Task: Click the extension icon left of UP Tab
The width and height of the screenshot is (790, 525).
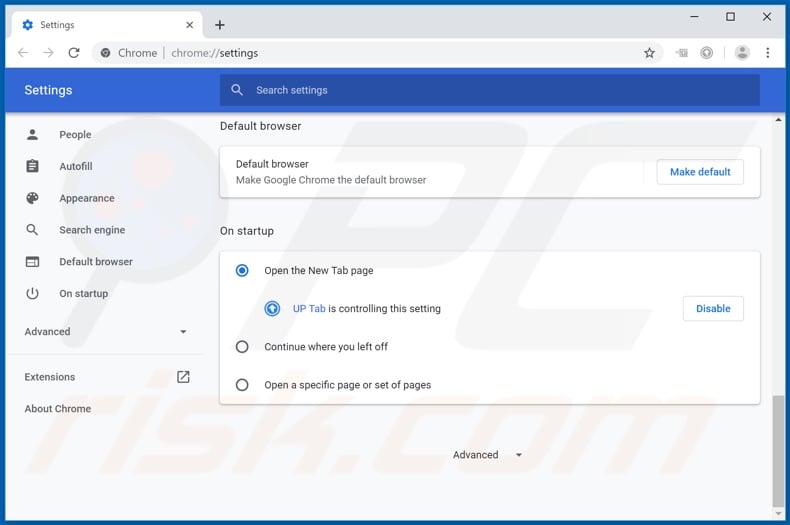Action: click(x=682, y=53)
